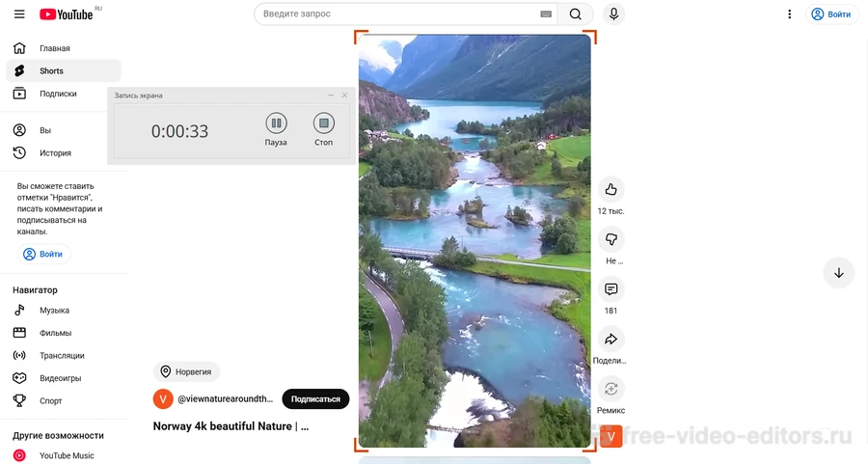Open the on-screen keyboard icon
Viewport: 868px width, 464px height.
[546, 14]
